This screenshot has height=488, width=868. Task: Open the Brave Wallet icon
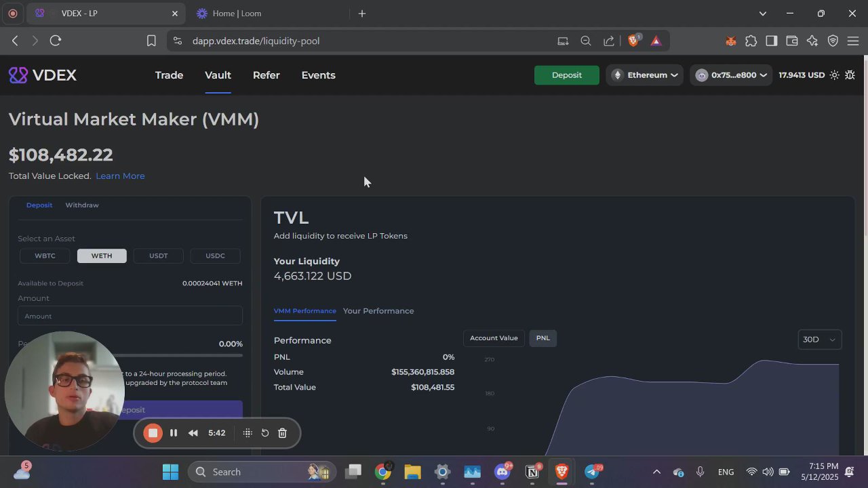[791, 41]
